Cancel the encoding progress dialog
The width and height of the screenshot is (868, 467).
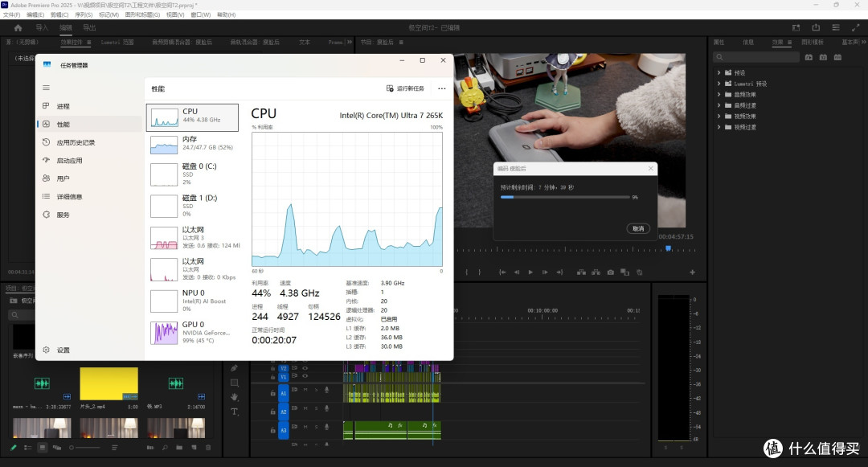(638, 228)
